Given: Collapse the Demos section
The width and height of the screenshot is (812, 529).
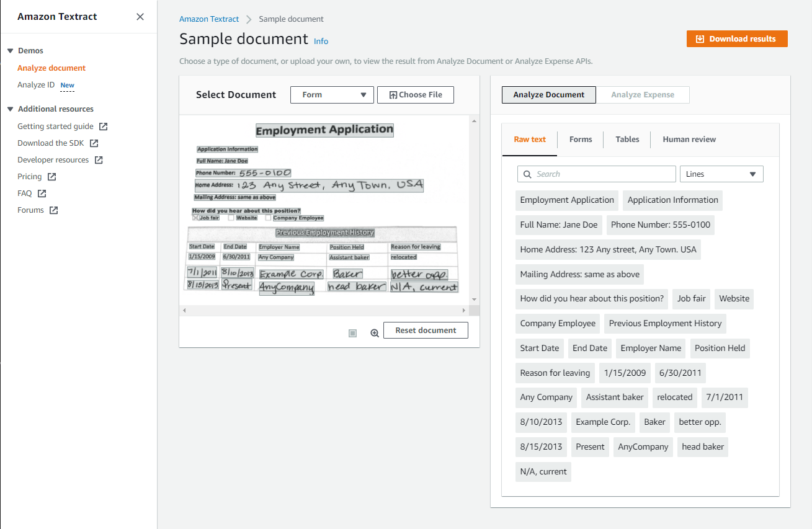Looking at the screenshot, I should (11, 51).
